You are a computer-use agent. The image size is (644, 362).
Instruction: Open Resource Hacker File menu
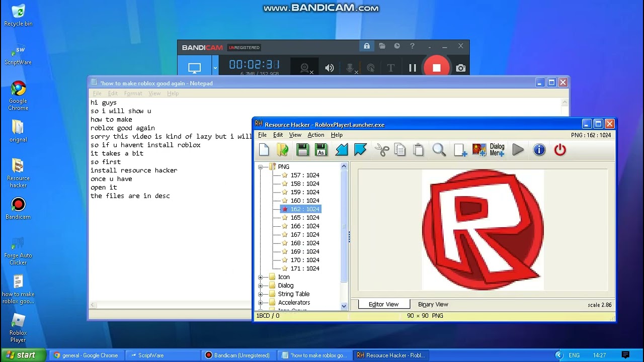[x=263, y=135]
